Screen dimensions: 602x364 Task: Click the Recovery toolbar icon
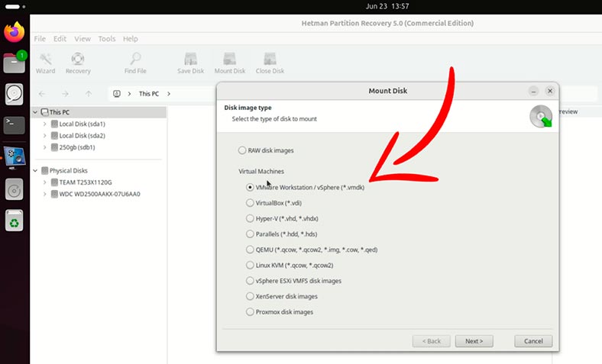pyautogui.click(x=78, y=63)
